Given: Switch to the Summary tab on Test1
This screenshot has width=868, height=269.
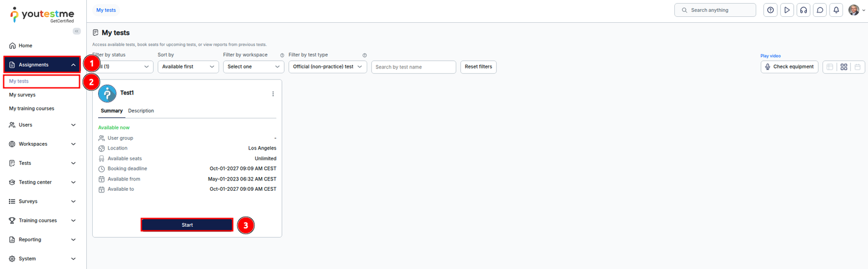Looking at the screenshot, I should click(112, 111).
